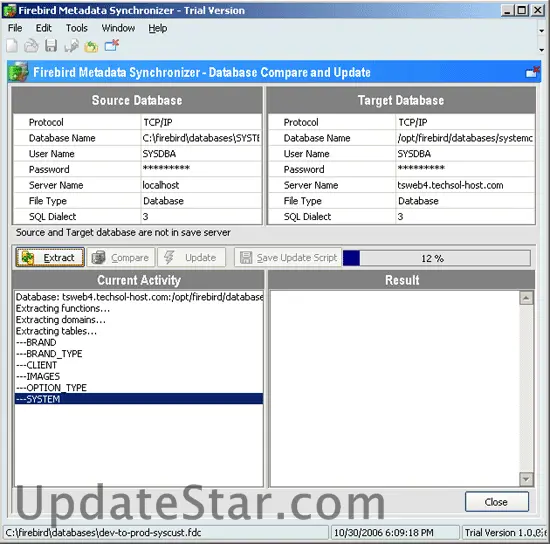This screenshot has width=550, height=544.
Task: Click the close window toolbar icon with red X
Action: point(112,46)
